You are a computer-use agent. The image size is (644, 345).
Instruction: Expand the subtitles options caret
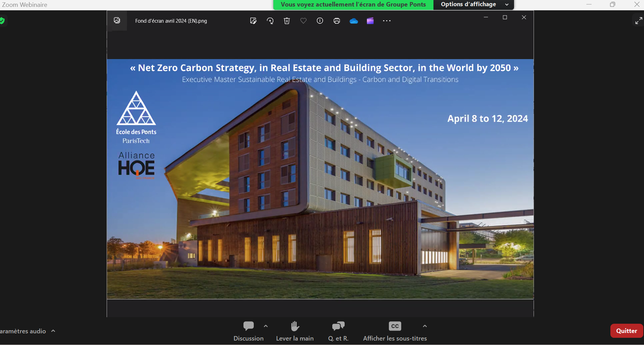(425, 326)
